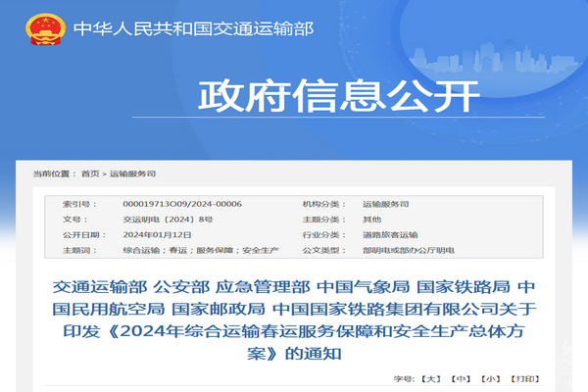Viewport: 588px width, 392px height.
Task: Set font size to 中 (medium)
Action: [x=462, y=377]
